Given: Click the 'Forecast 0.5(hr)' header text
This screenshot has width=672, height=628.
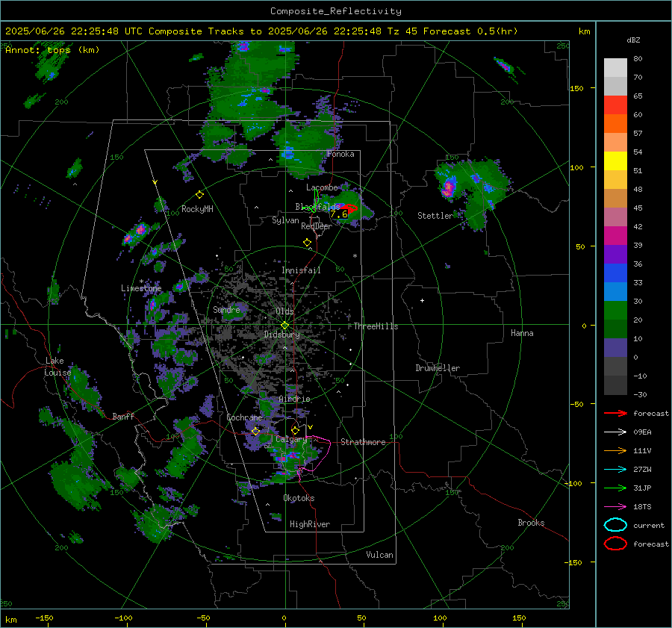Looking at the screenshot, I should pos(470,31).
